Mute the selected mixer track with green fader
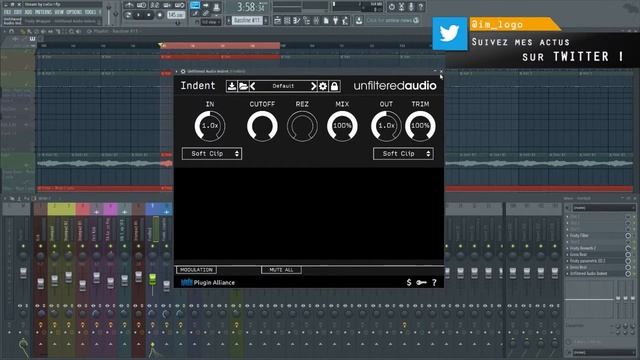640x360 pixels. [x=153, y=246]
